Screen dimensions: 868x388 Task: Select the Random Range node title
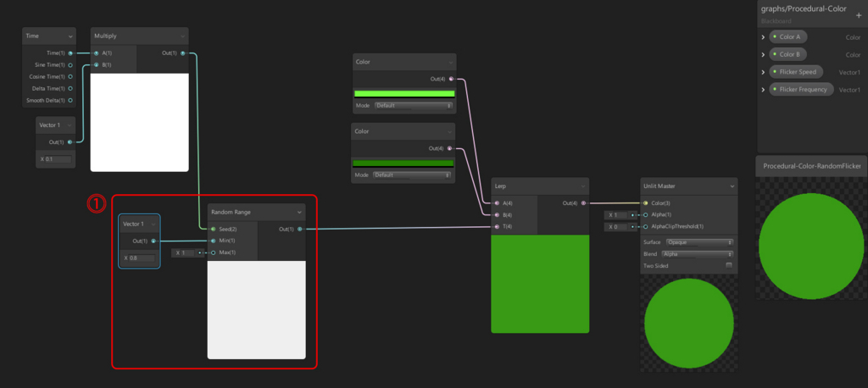(231, 212)
